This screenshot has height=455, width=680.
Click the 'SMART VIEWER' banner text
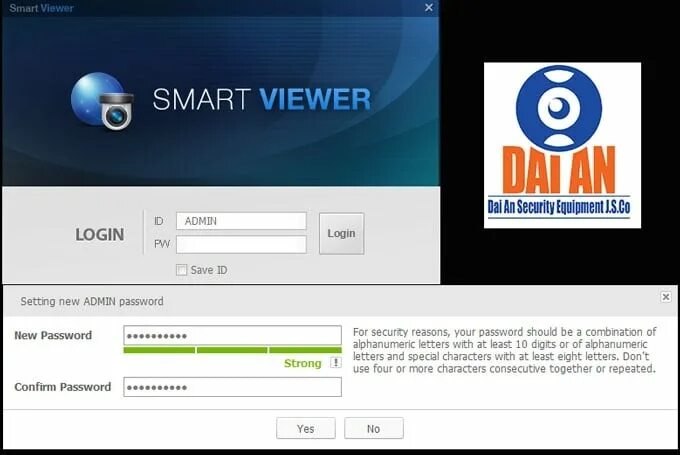[x=262, y=99]
